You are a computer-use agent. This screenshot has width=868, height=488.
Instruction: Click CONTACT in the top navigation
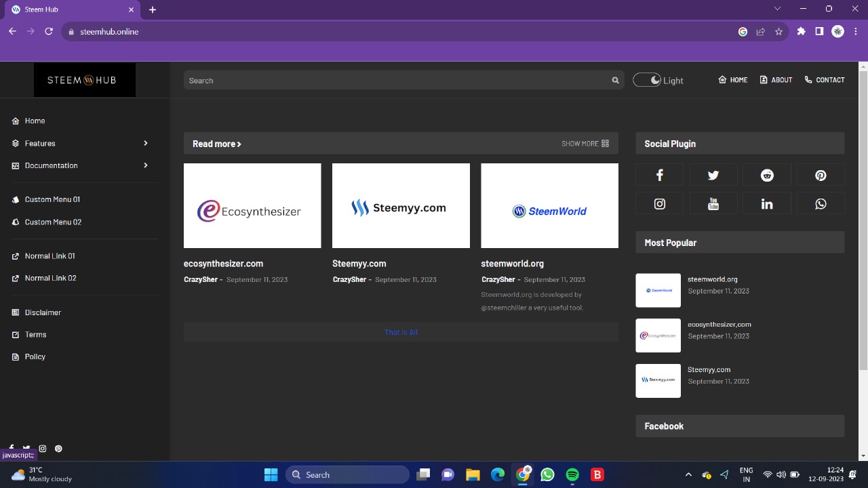pos(825,80)
